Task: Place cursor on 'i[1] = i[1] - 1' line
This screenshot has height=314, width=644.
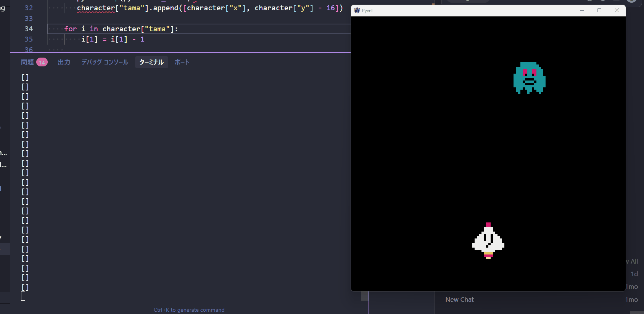Action: pos(113,39)
